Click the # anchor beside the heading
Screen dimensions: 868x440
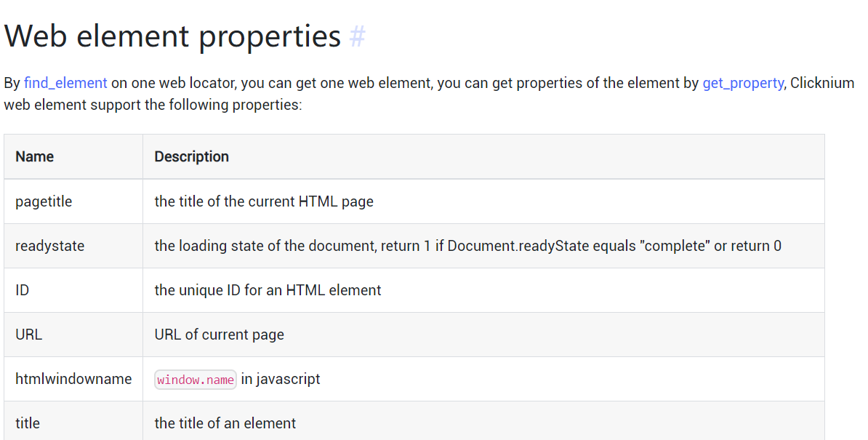(357, 36)
